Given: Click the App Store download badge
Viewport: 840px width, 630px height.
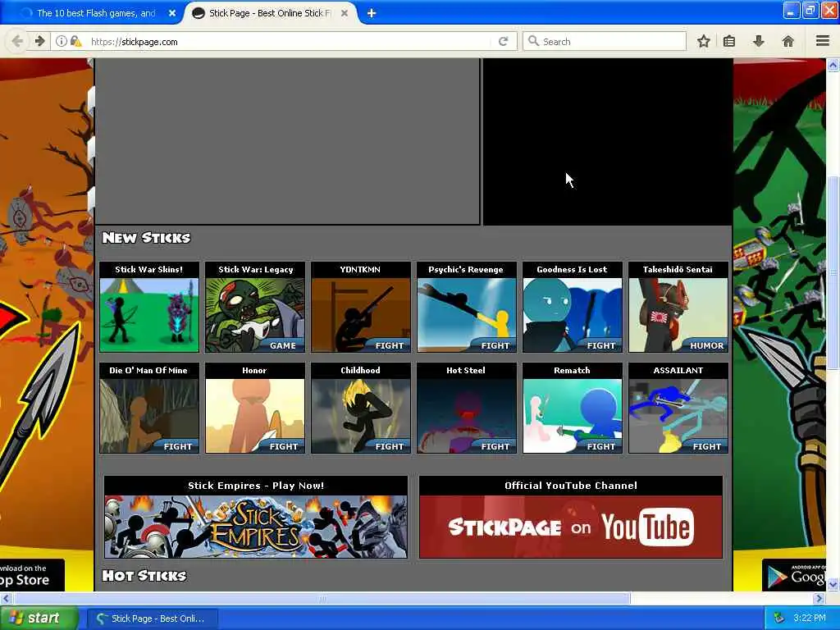Looking at the screenshot, I should (x=32, y=575).
